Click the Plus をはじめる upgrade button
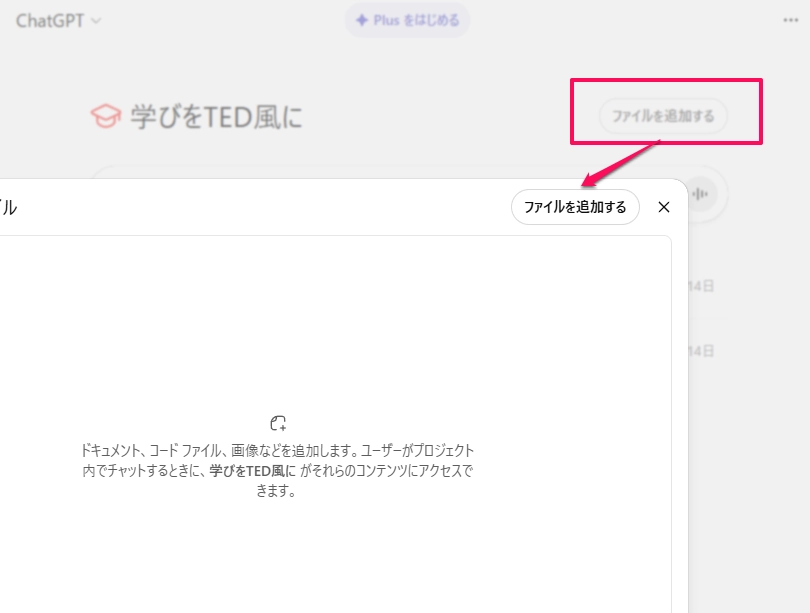Image resolution: width=810 pixels, height=613 pixels. (x=406, y=19)
